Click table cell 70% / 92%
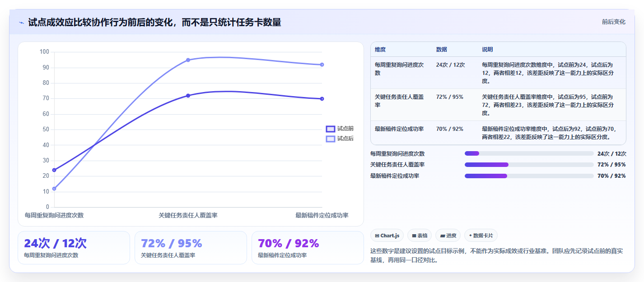Image resolution: width=644 pixels, height=282 pixels. tap(449, 129)
